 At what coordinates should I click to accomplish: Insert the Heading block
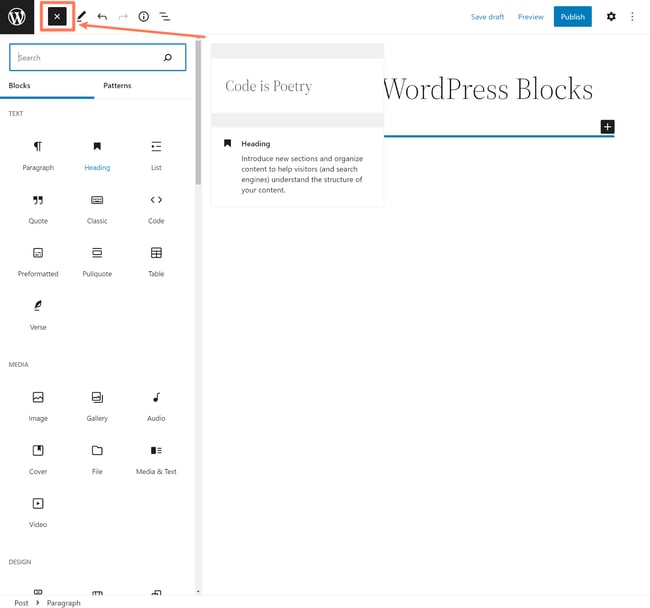(97, 153)
